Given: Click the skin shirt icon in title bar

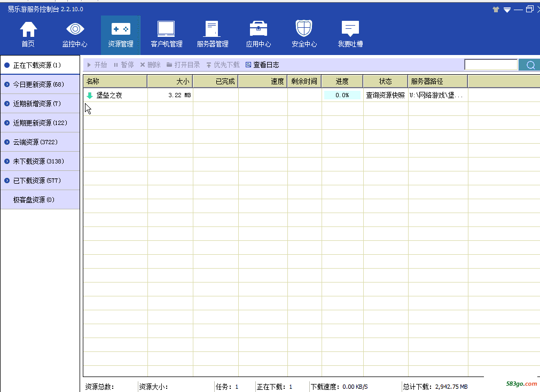Looking at the screenshot, I should (495, 10).
